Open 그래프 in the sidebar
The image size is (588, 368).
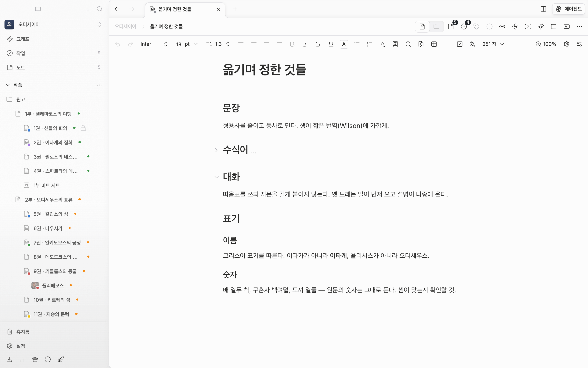tap(54, 39)
